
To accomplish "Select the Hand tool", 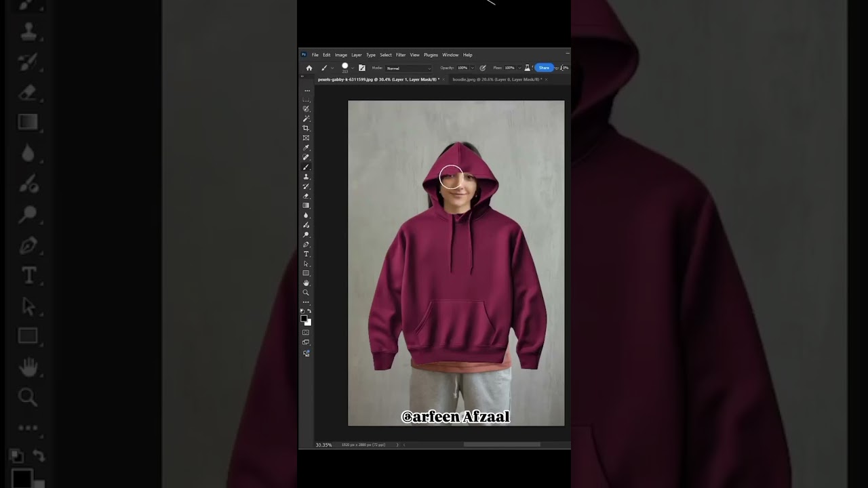I will [306, 283].
